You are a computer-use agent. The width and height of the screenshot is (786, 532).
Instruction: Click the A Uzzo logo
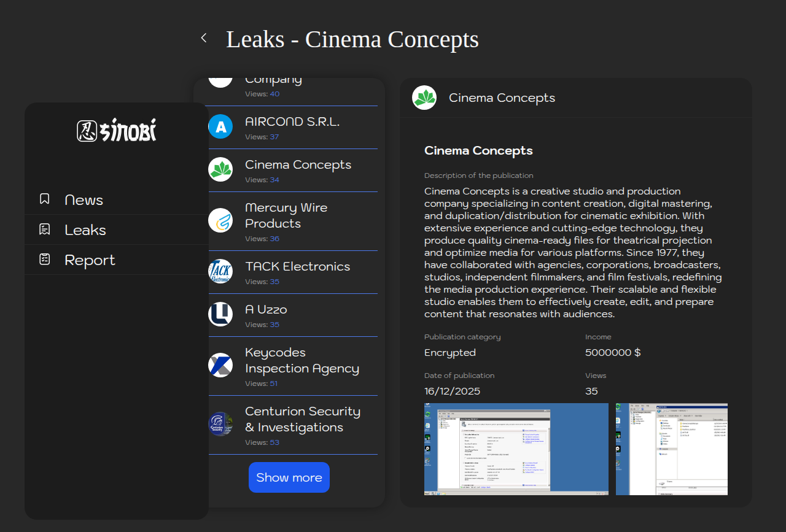tap(220, 314)
